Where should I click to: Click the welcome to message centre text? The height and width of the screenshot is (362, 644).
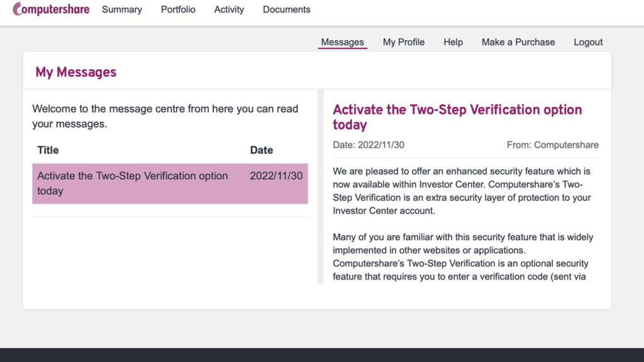(x=165, y=116)
